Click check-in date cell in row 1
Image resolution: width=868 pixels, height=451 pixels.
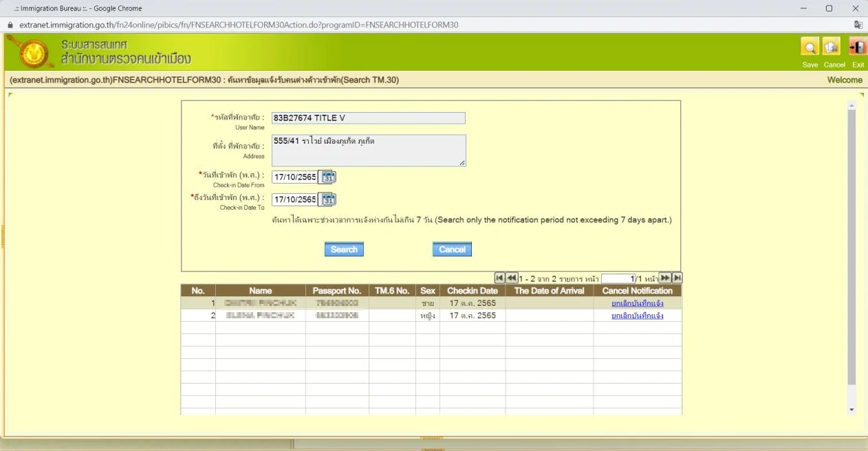[x=473, y=303]
